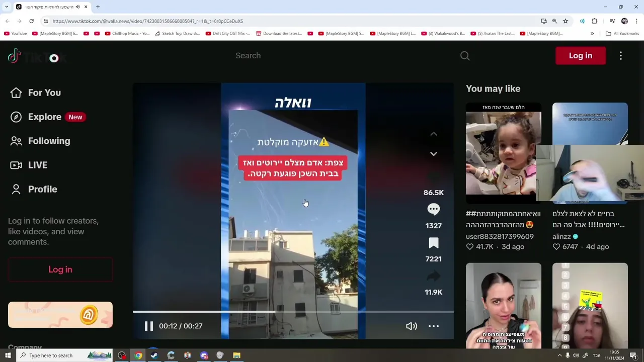Click the coin promo banner in sidebar
Viewport: 644px width, 362px height.
point(60,315)
